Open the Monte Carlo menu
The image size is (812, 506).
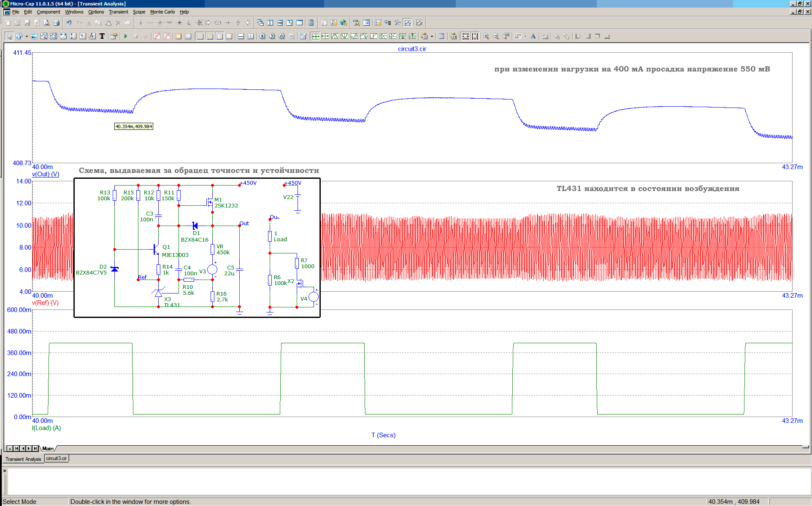162,12
